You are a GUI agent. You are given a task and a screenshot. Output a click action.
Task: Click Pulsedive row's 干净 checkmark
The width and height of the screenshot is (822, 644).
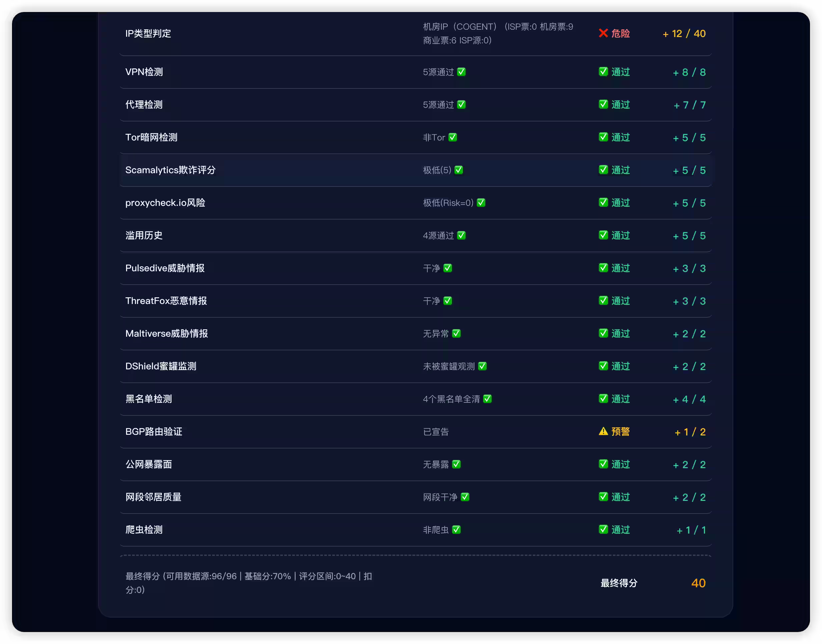tap(447, 268)
